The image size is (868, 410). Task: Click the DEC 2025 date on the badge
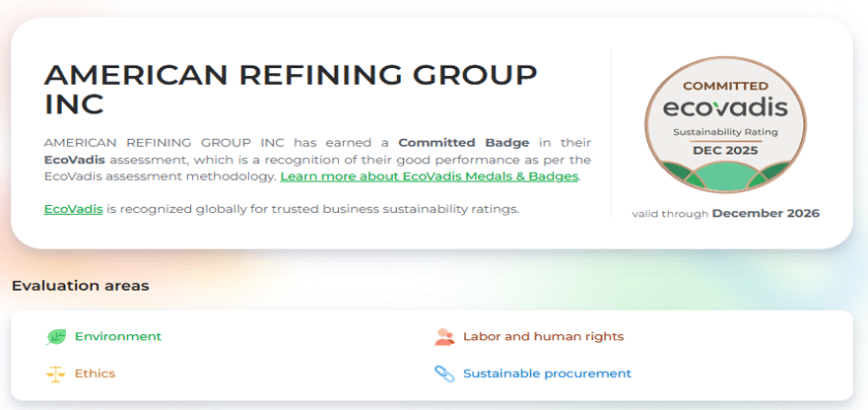pyautogui.click(x=724, y=149)
